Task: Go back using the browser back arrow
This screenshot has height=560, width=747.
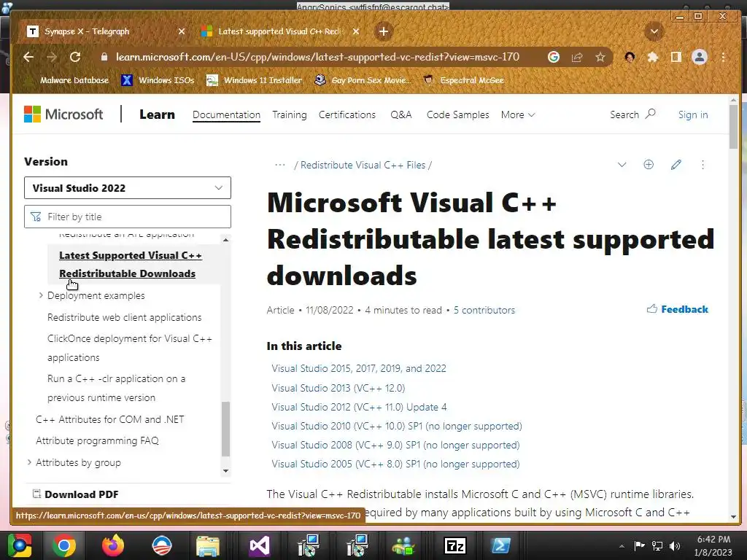Action: [x=28, y=57]
